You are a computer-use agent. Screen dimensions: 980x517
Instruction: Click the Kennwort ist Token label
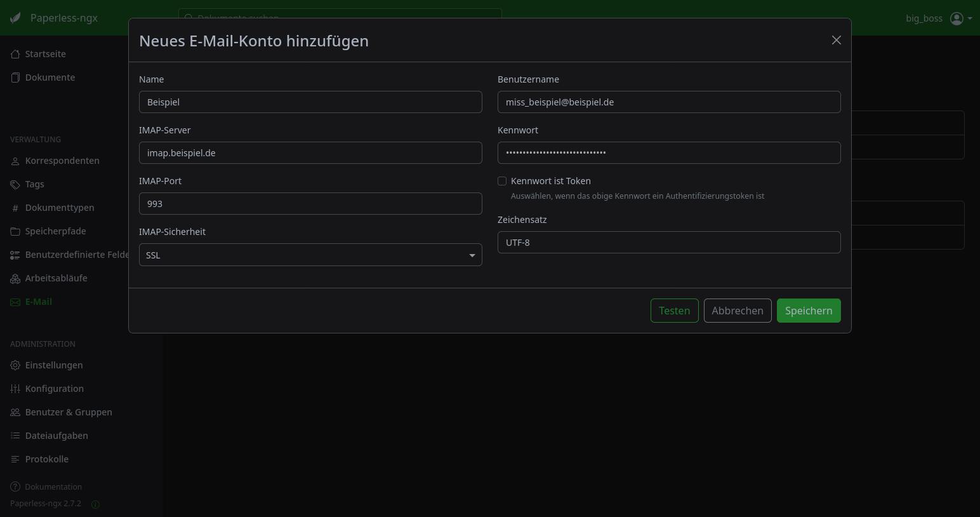coord(551,181)
